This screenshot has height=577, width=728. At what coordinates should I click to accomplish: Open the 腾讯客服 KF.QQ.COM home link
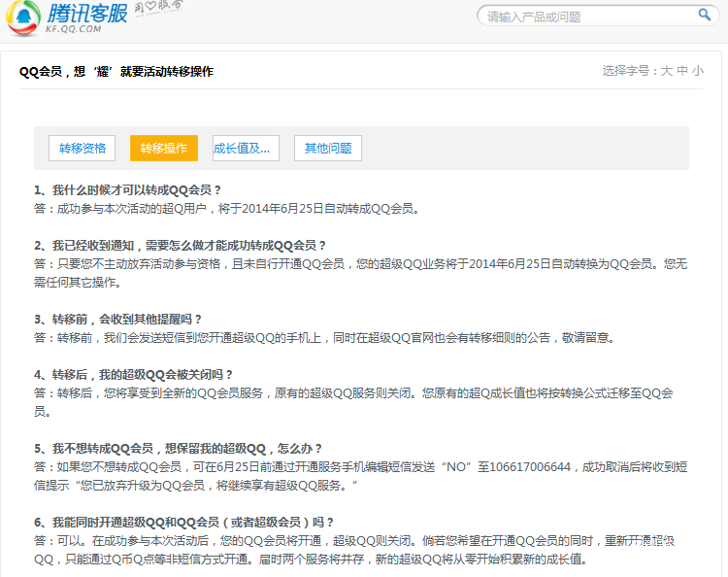coord(86,17)
